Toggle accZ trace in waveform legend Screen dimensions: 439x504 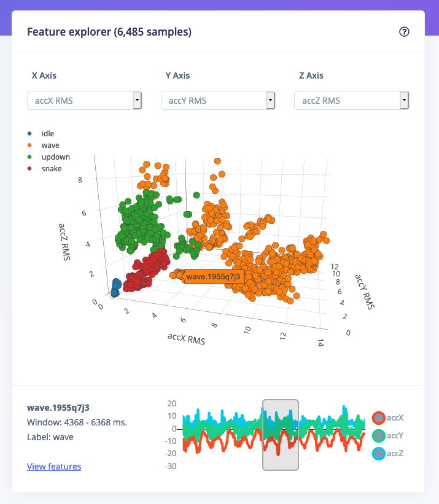point(387,453)
